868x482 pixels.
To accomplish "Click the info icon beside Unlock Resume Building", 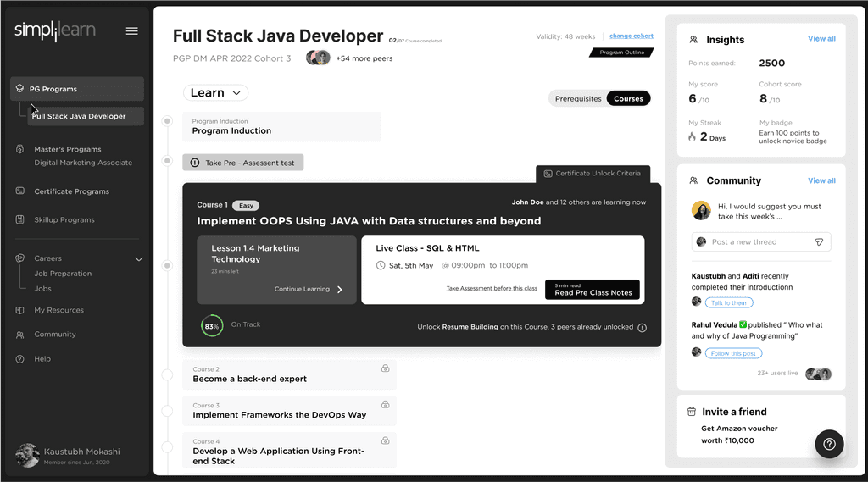I will click(643, 328).
